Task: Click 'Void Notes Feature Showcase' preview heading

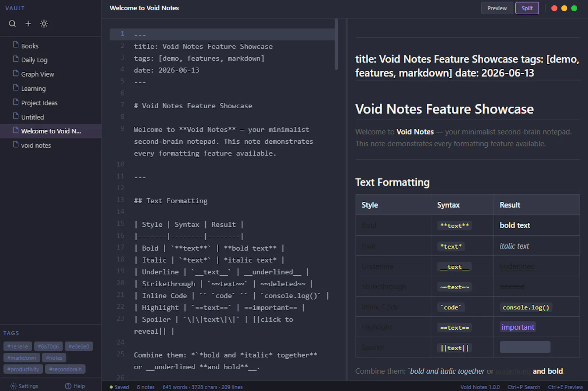Action: [x=444, y=109]
